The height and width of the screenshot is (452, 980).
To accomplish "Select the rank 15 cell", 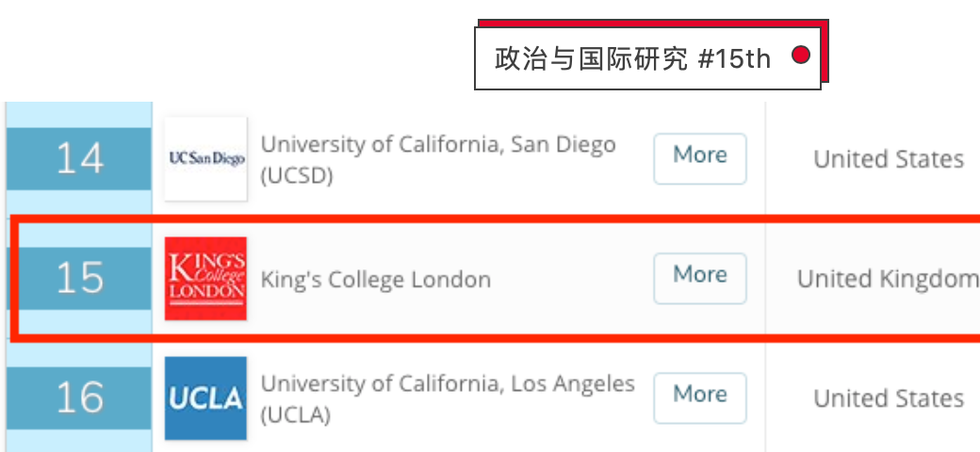I will pos(79,279).
